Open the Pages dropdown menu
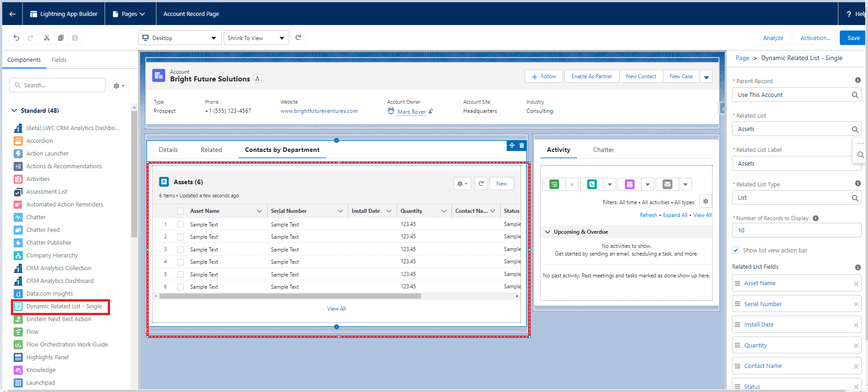The width and height of the screenshot is (868, 392). coord(129,14)
